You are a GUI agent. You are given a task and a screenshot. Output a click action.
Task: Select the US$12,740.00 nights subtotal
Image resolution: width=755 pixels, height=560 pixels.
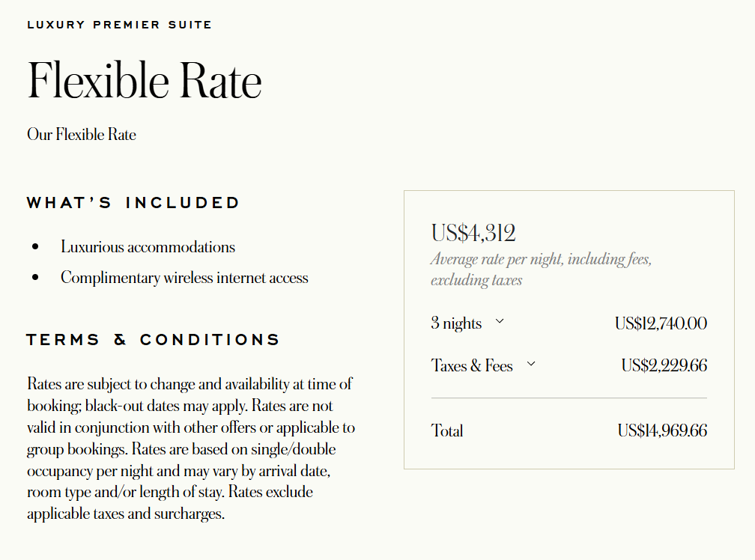661,323
